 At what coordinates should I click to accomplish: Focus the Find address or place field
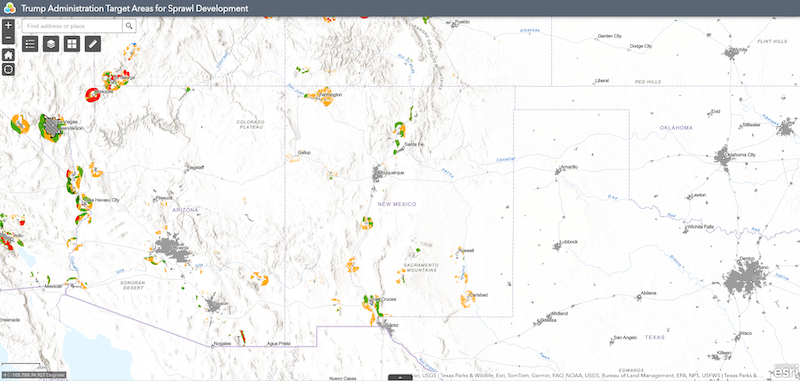72,26
